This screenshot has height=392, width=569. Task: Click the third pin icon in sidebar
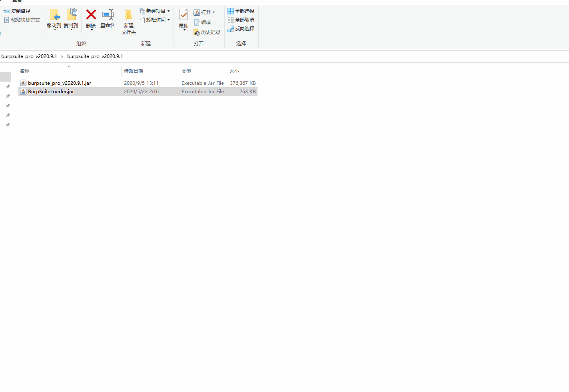click(8, 106)
